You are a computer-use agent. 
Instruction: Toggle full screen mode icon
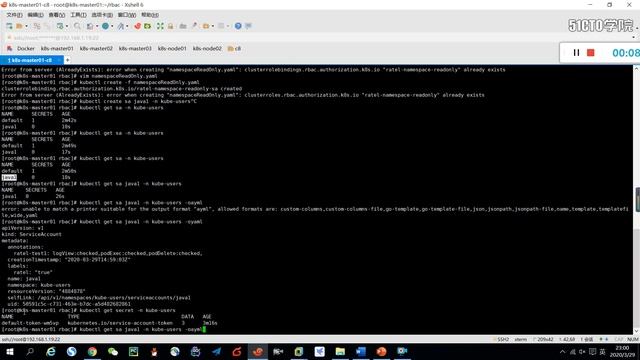tap(160, 26)
